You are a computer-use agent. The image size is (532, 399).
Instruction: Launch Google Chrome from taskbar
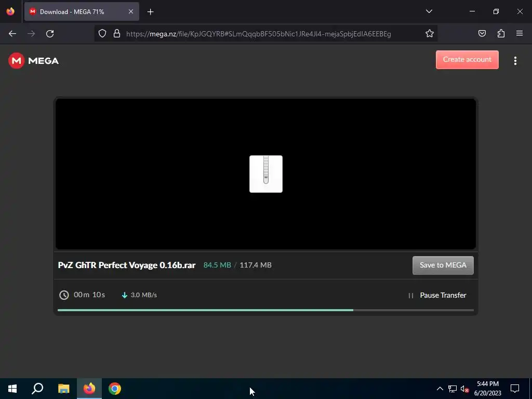point(115,389)
